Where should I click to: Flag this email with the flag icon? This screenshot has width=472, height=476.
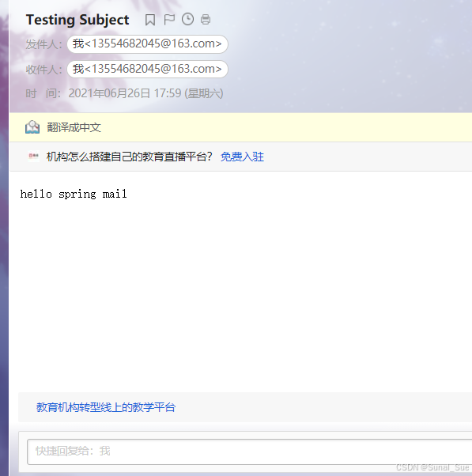tap(169, 20)
